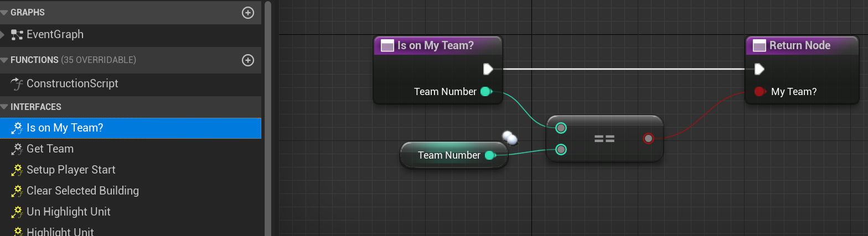Click the Un Highlight Unit event icon
Image resolution: width=868 pixels, height=236 pixels.
(17, 212)
